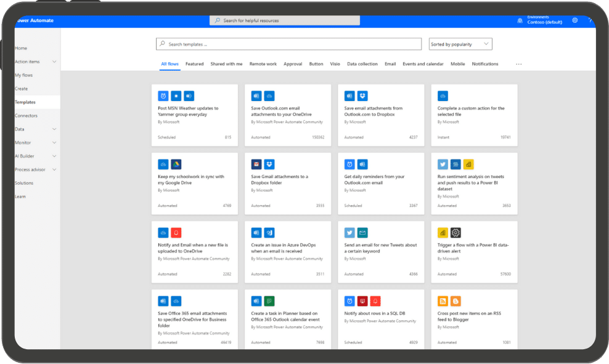Open the Sorted by popularity dropdown
Image resolution: width=609 pixels, height=364 pixels.
click(x=460, y=44)
